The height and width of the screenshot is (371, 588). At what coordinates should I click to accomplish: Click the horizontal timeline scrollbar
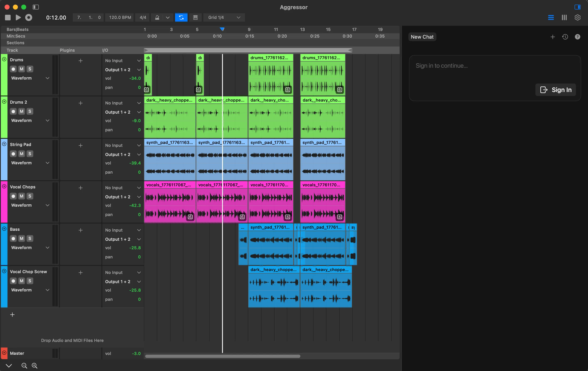point(223,356)
